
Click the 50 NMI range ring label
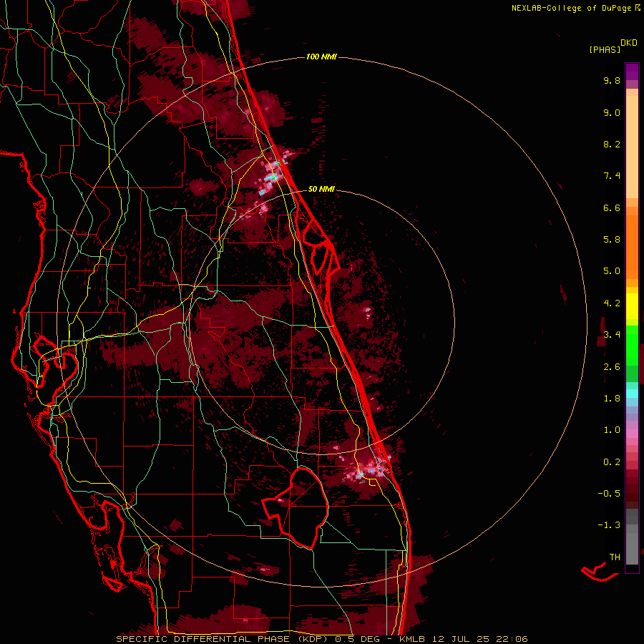point(321,189)
